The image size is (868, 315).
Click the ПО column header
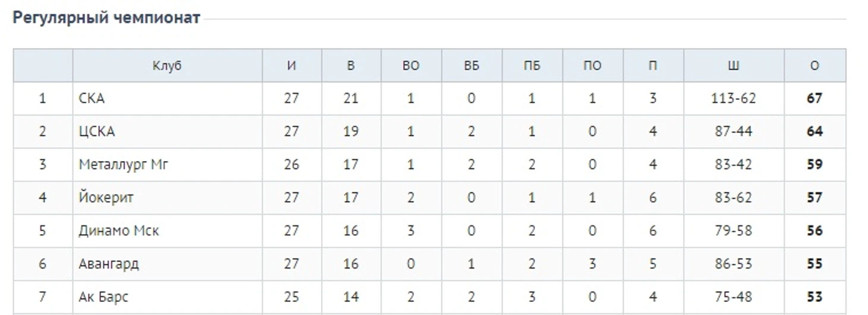[592, 66]
